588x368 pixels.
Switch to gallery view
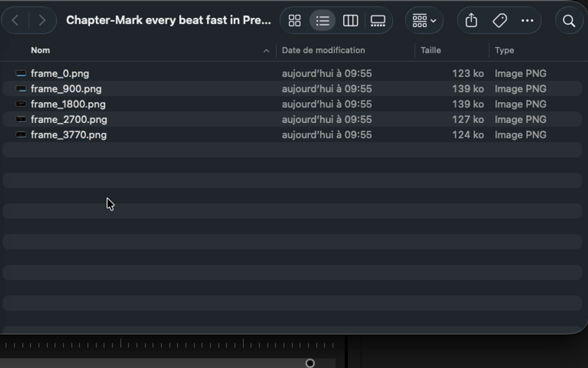point(378,21)
